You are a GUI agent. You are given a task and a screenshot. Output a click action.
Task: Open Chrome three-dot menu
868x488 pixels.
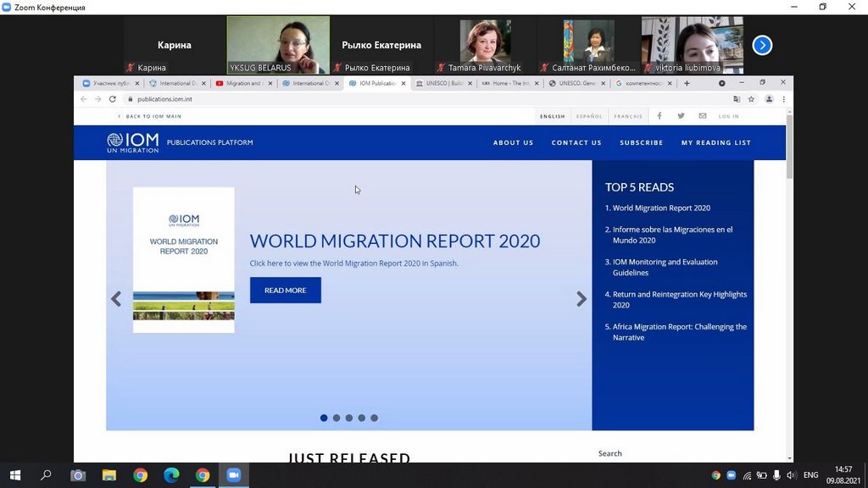(784, 99)
